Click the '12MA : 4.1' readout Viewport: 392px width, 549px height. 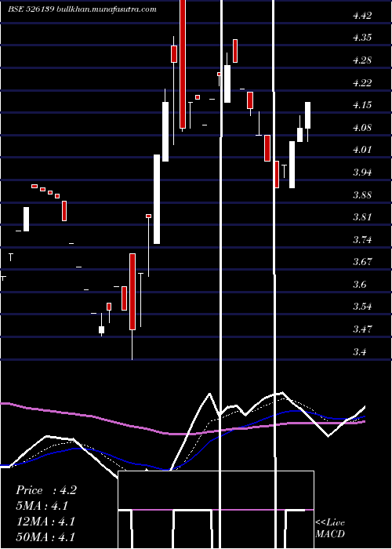45,522
